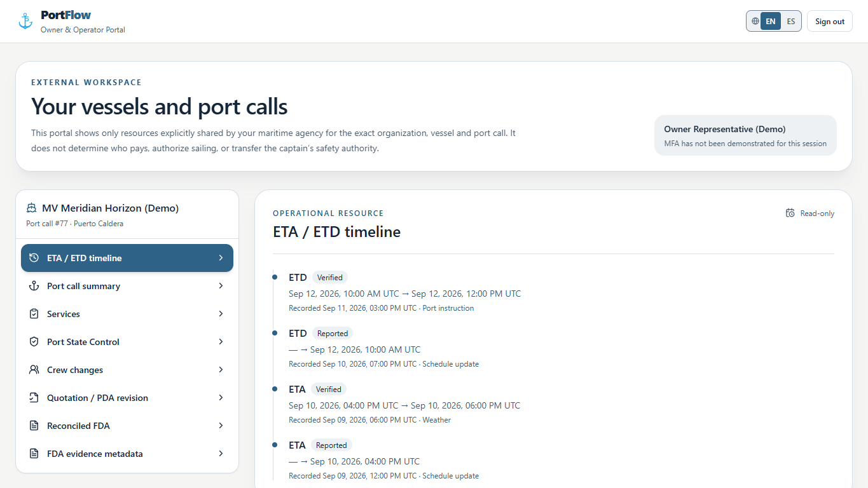The height and width of the screenshot is (488, 868).
Task: Click the PortFlow brand title
Action: pyautogui.click(x=65, y=15)
